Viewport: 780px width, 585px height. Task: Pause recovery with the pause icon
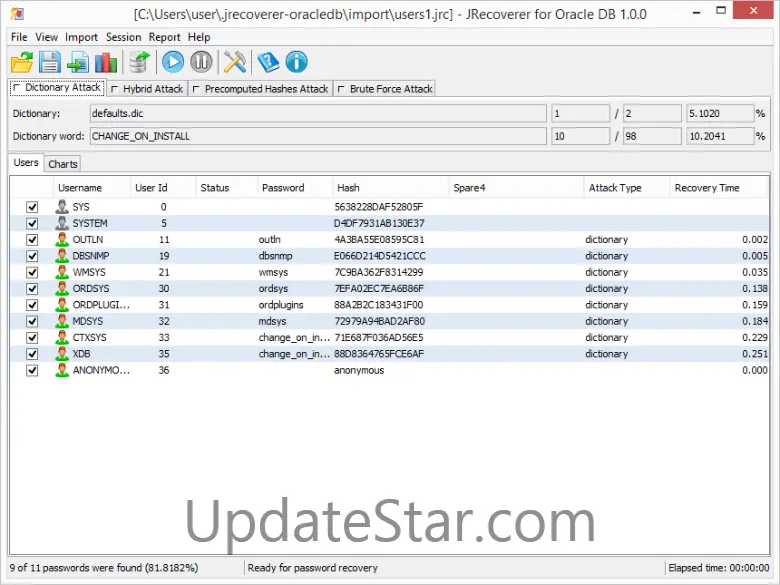201,62
